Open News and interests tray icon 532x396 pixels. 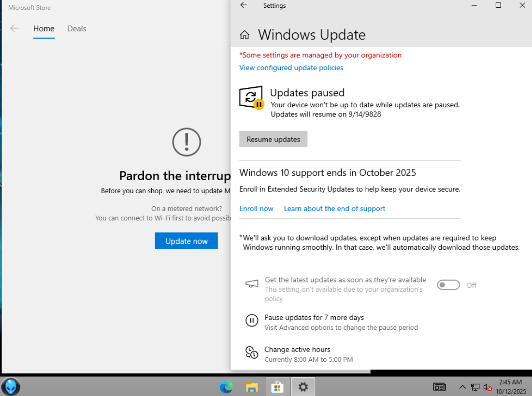click(x=439, y=387)
